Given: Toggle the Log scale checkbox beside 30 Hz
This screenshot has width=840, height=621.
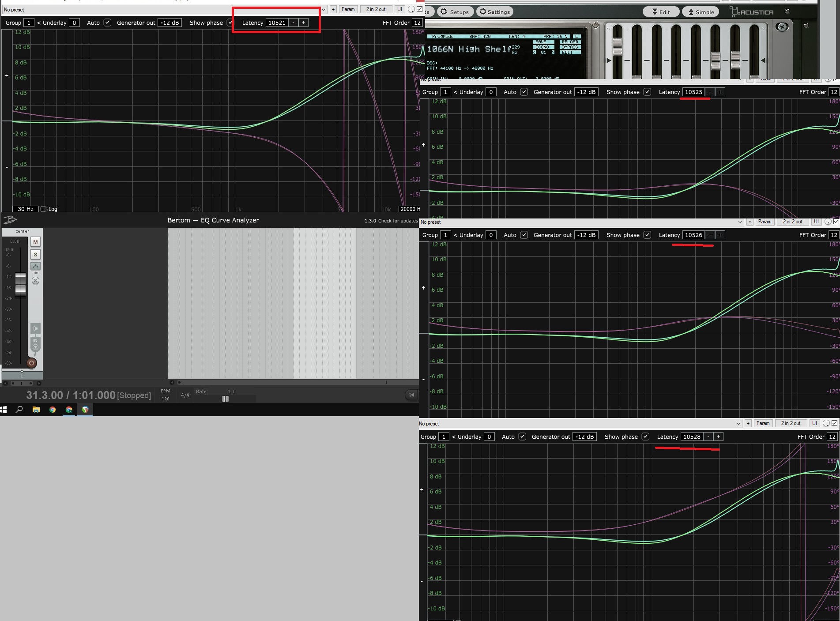Looking at the screenshot, I should pyautogui.click(x=43, y=209).
